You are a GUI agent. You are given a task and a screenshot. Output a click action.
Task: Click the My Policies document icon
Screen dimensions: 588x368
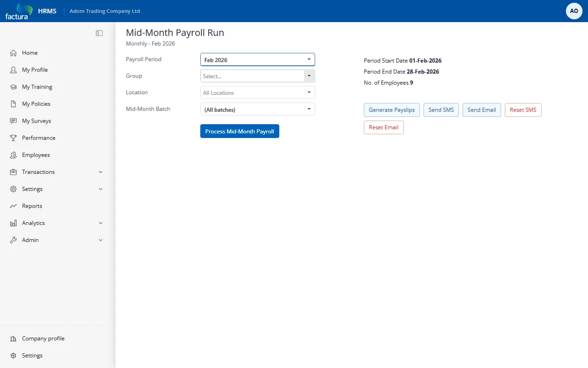coord(13,104)
